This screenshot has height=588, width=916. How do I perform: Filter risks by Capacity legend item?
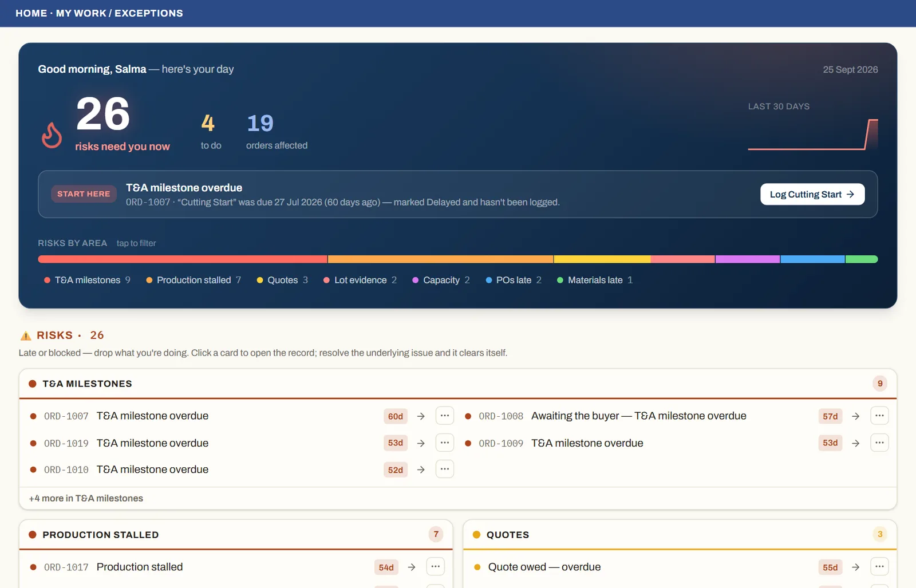[441, 280]
